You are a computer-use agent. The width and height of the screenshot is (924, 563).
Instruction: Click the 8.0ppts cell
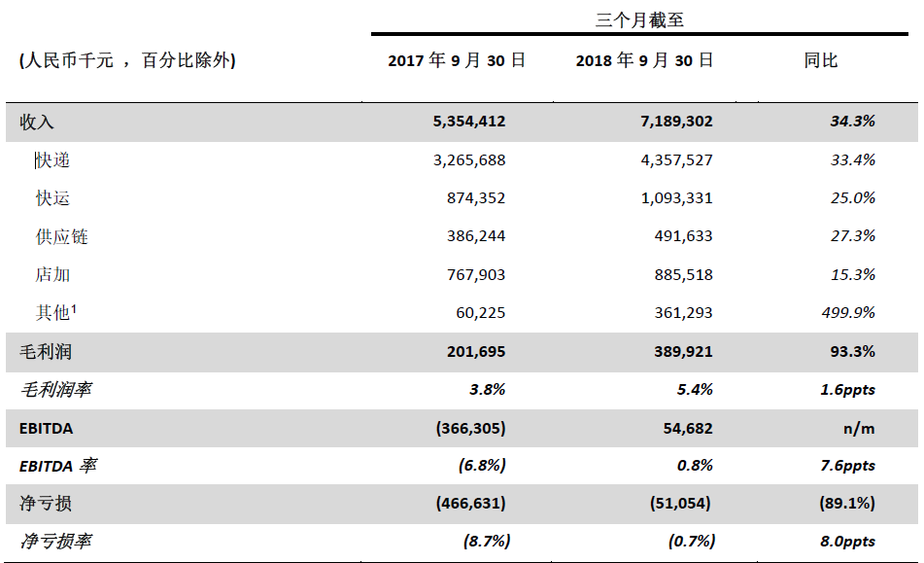(x=844, y=542)
